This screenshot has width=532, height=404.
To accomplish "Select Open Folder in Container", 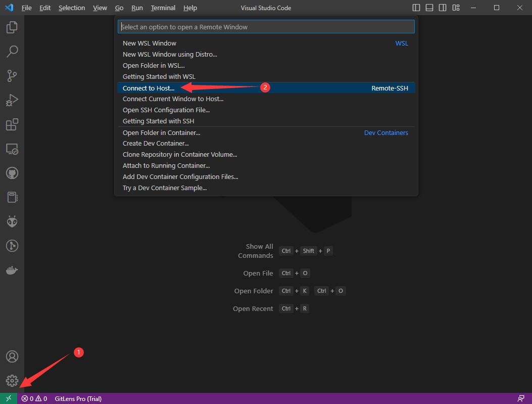I will point(266,133).
